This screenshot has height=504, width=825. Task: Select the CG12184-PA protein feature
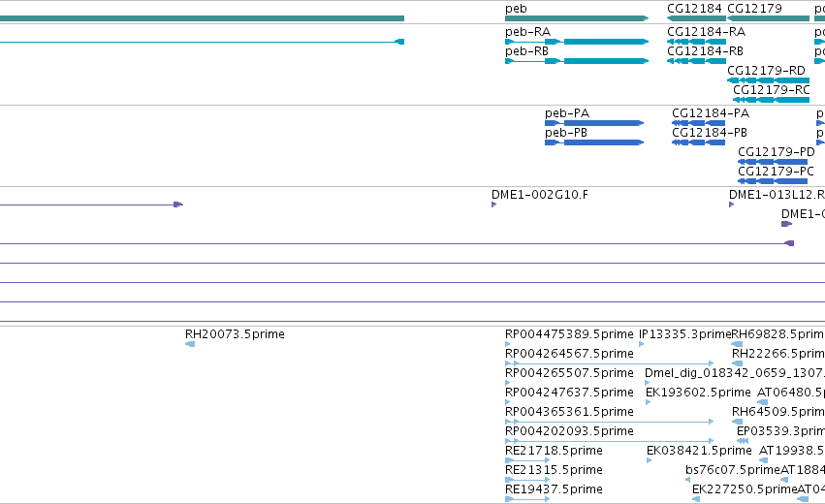[x=699, y=123]
